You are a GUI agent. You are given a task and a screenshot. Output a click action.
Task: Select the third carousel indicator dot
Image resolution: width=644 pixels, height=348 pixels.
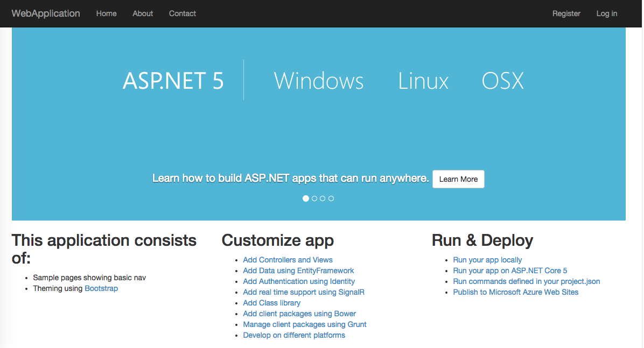[x=323, y=198]
